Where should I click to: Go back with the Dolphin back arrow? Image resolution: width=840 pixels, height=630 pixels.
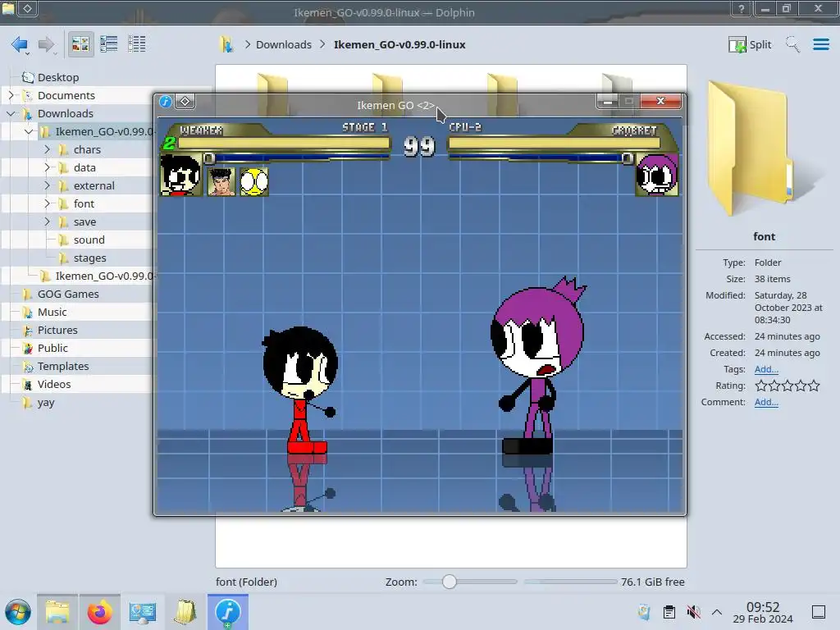(20, 44)
